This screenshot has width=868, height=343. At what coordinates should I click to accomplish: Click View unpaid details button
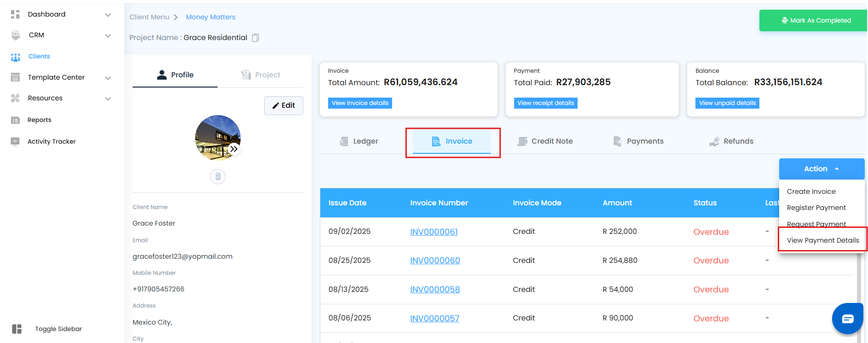click(x=727, y=103)
